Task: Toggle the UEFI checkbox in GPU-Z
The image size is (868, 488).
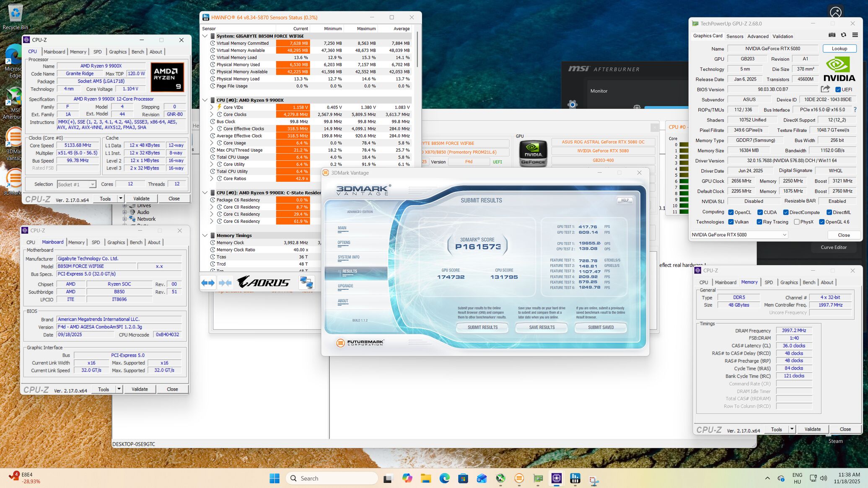Action: 838,90
